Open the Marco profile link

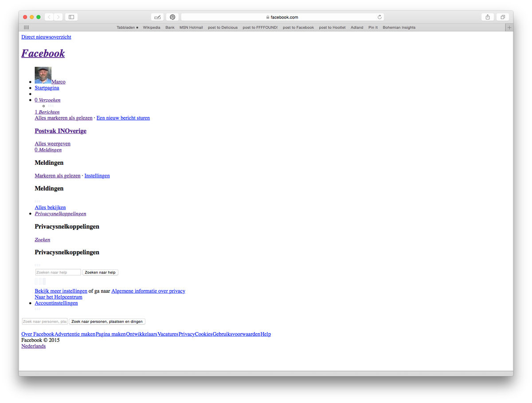(x=59, y=82)
